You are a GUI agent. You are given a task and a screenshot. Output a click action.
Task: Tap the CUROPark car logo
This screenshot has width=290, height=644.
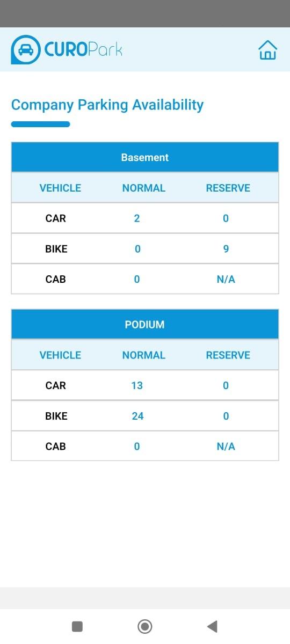tap(25, 50)
